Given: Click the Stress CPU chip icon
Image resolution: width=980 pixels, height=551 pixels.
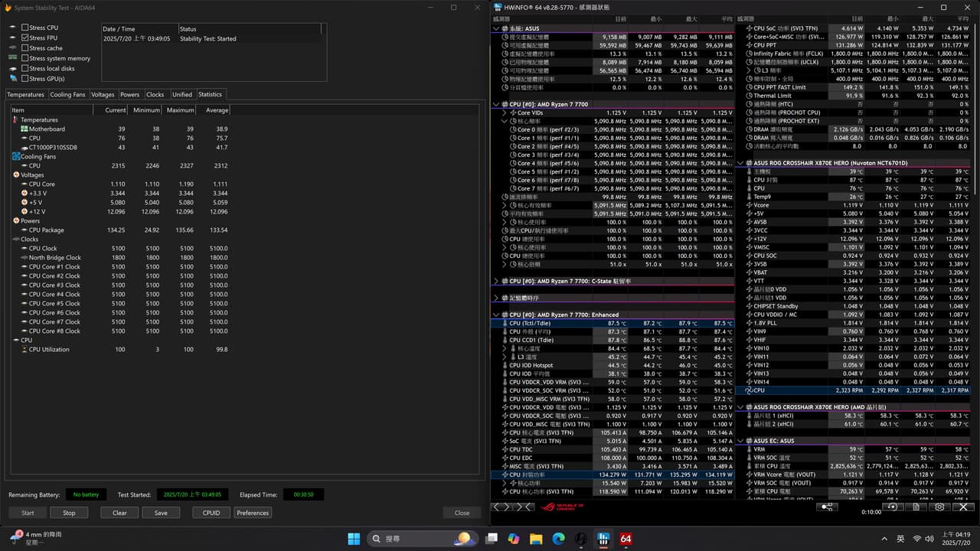Looking at the screenshot, I should (13, 28).
